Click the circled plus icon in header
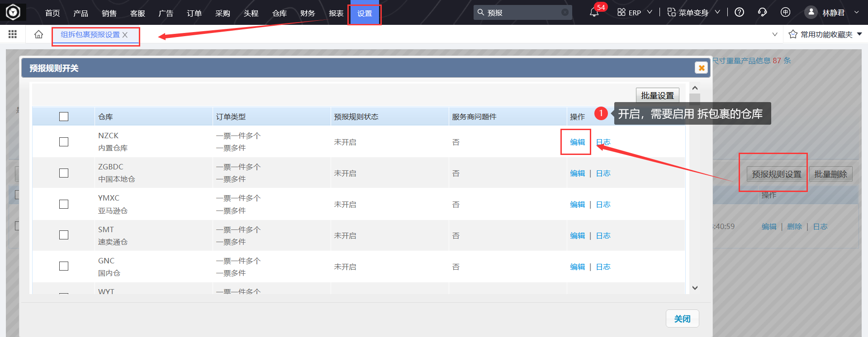The height and width of the screenshot is (337, 868). coord(785,12)
